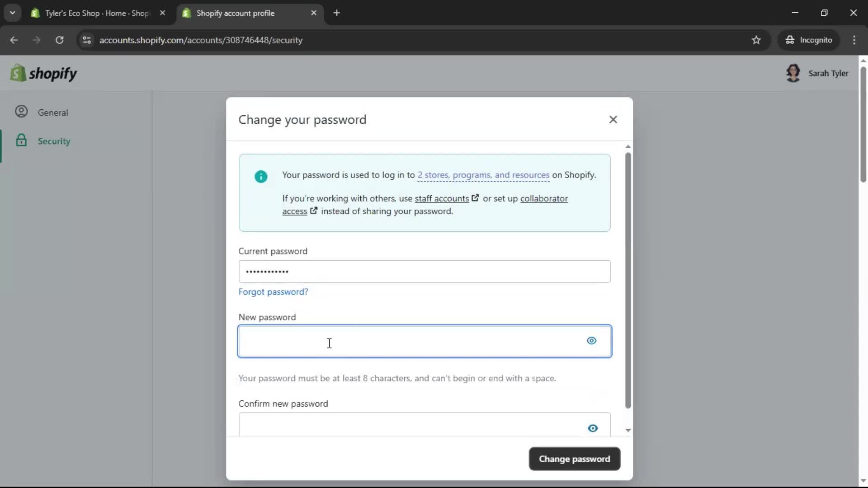The image size is (868, 488).
Task: Toggle the bookmark star for this page
Action: click(x=756, y=40)
